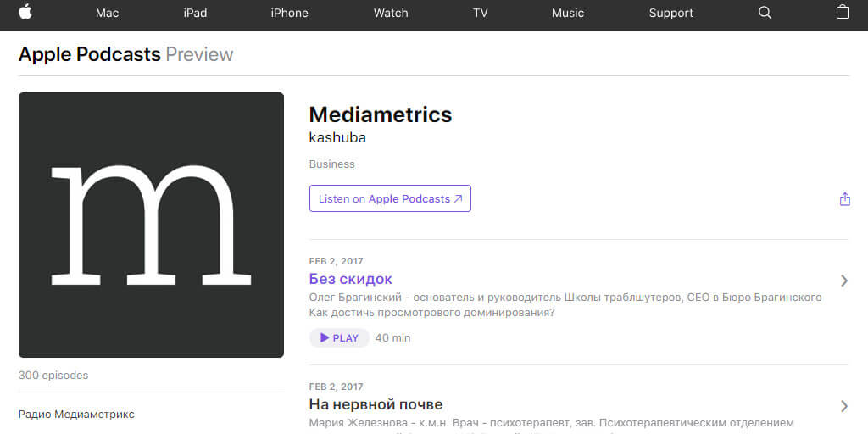Open the Без скидок episode title
The height and width of the screenshot is (434, 868).
351,279
